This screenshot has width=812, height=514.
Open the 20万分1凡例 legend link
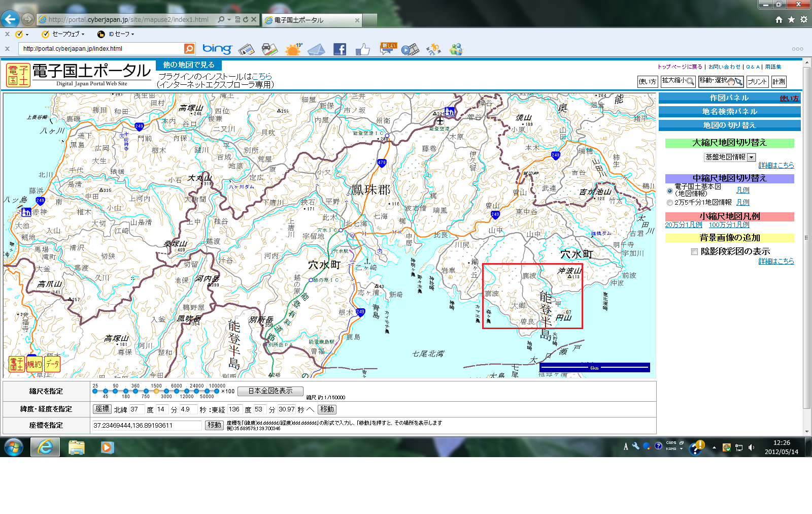point(683,225)
